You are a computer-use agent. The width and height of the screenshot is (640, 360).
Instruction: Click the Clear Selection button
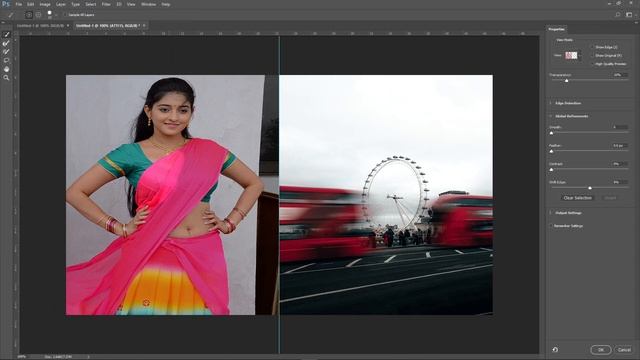[578, 198]
